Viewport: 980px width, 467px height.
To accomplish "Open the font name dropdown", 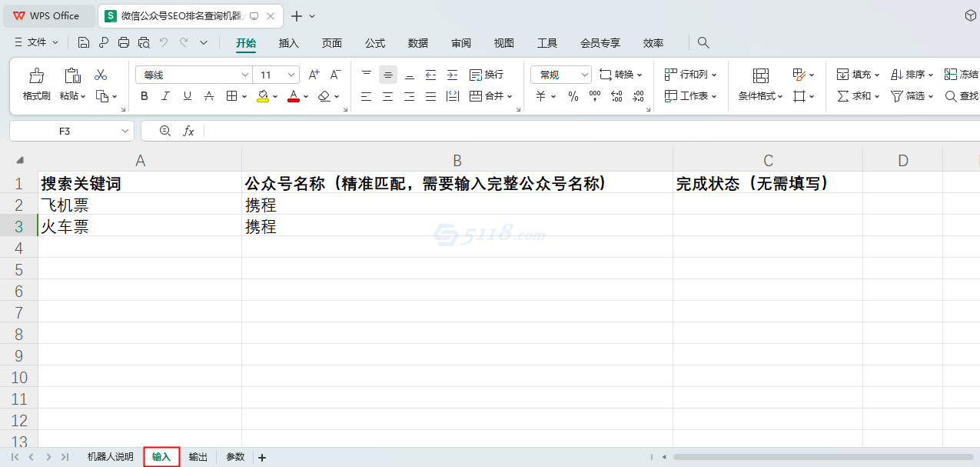I will coord(244,74).
